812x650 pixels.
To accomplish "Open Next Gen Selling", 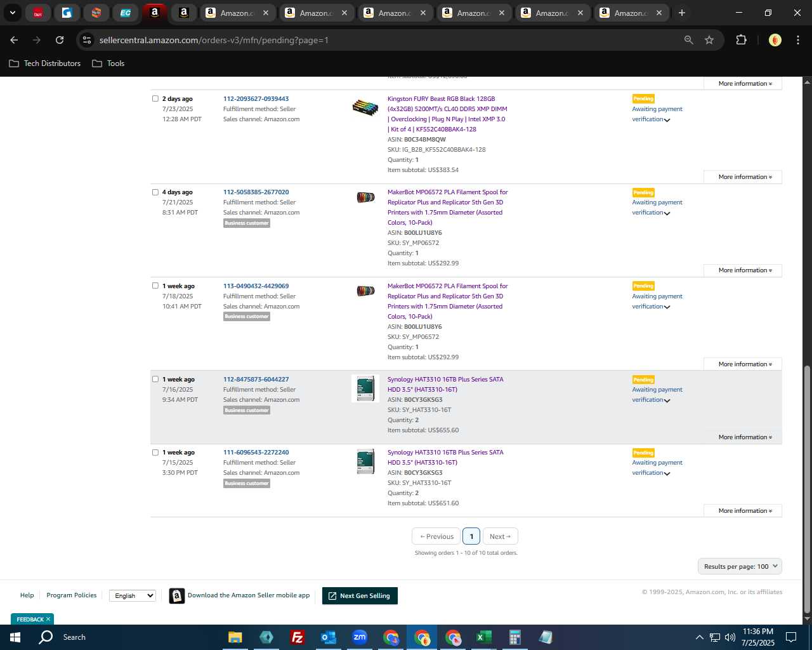I will (360, 596).
